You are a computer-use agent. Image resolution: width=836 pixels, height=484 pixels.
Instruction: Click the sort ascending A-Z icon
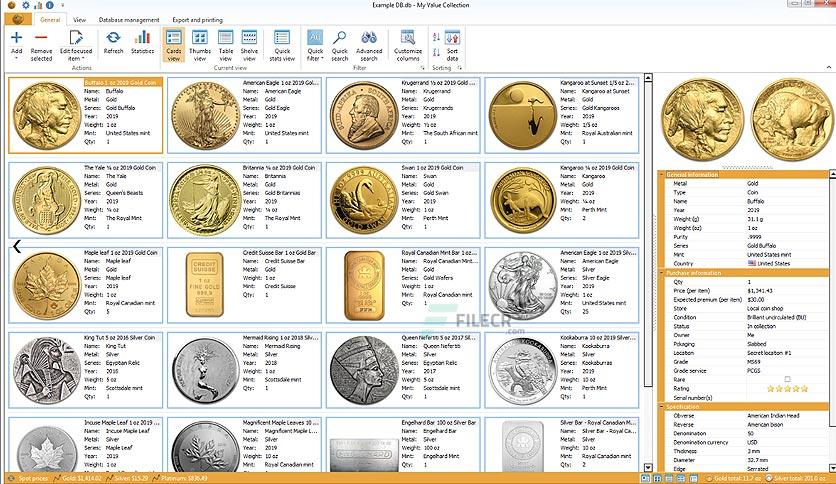pyautogui.click(x=436, y=37)
